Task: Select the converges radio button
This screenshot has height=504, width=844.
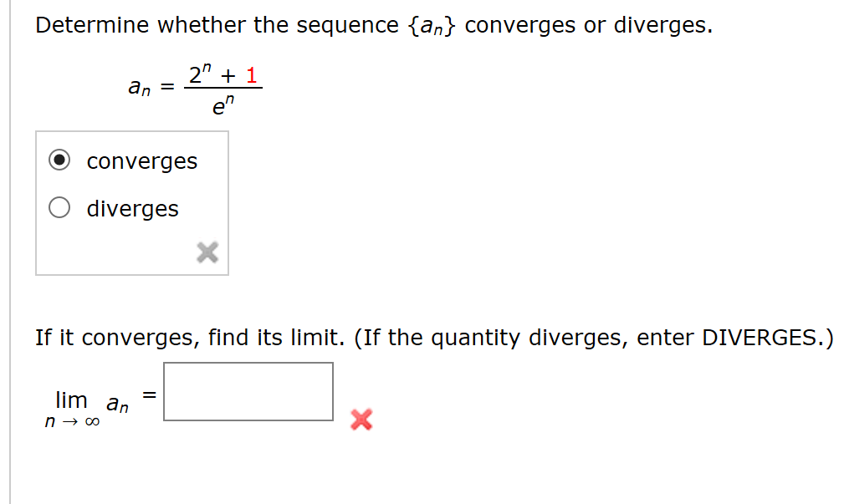Action: point(59,160)
